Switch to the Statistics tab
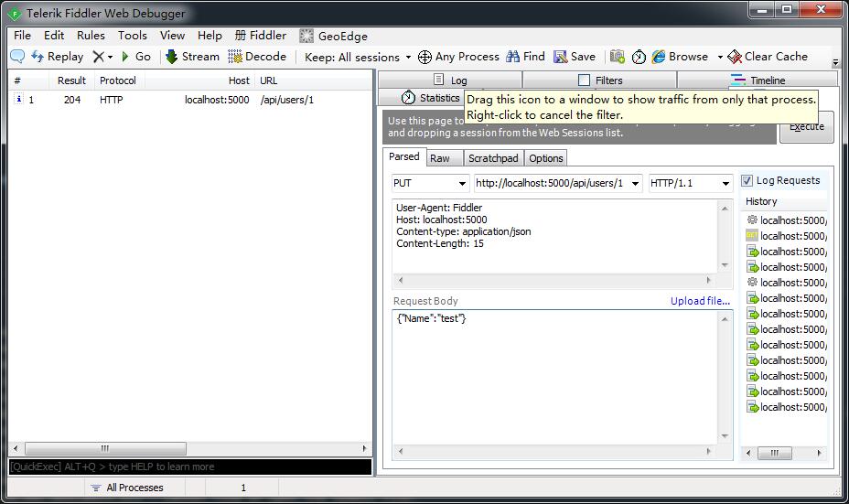The image size is (849, 504). (x=431, y=98)
